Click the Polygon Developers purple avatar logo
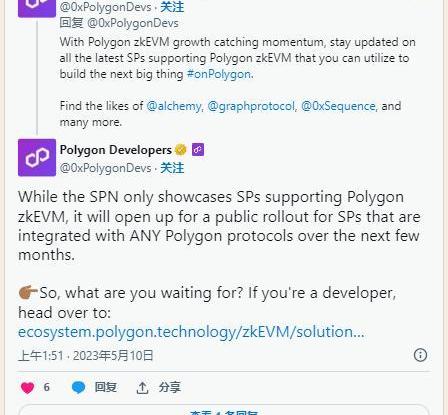This screenshot has height=415, width=448. click(37, 157)
